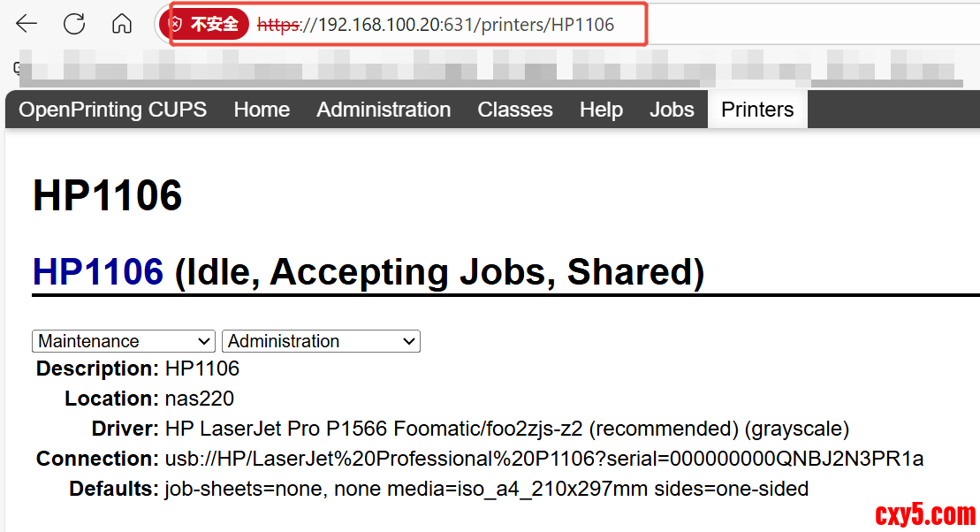The image size is (980, 532).
Task: Reload the page with the refresh icon
Action: tap(74, 24)
